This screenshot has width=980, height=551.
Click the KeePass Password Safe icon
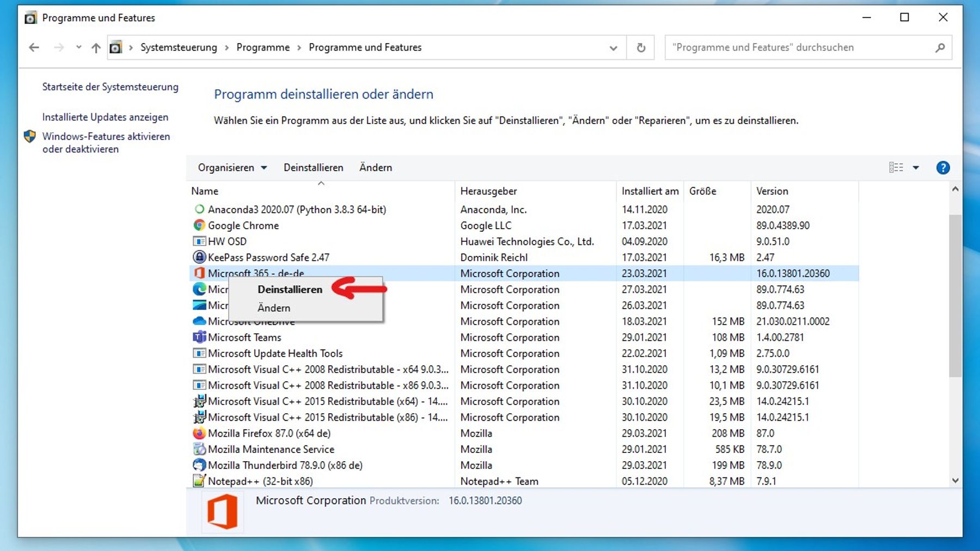pyautogui.click(x=199, y=257)
